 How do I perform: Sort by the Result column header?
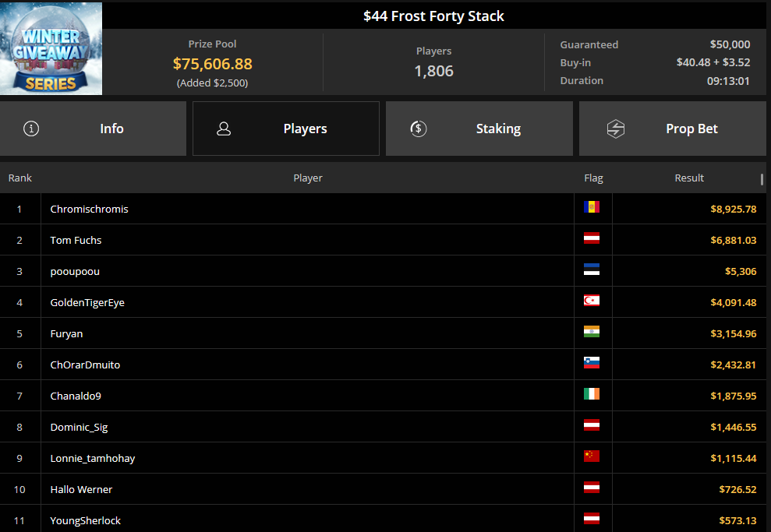tap(689, 178)
